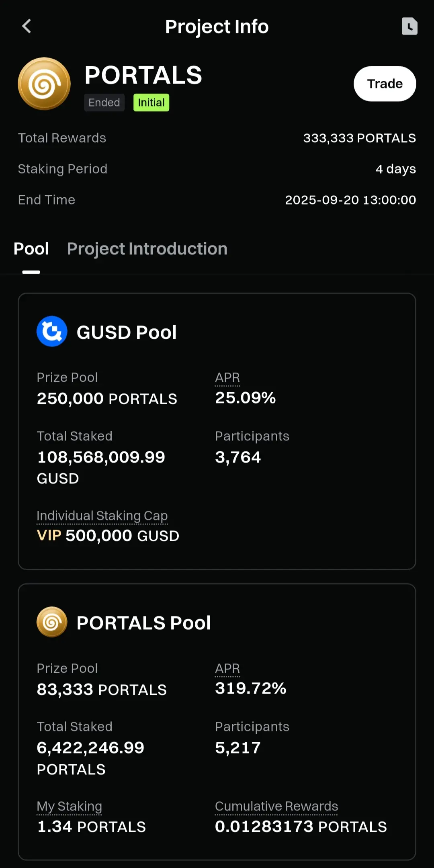Show APR info in GUSD Pool
Screen dimensions: 434x868
227,378
